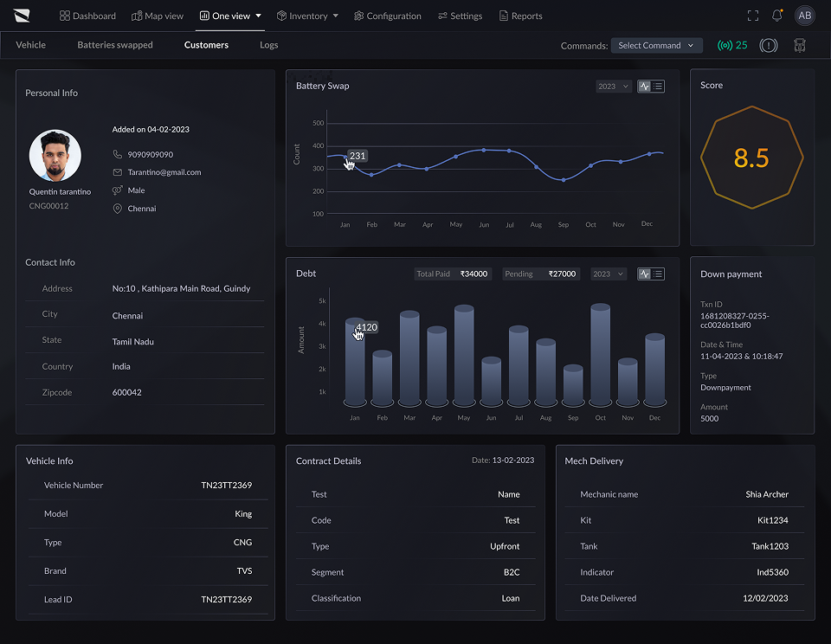Image resolution: width=831 pixels, height=644 pixels.
Task: Click the company logo icon
Action: click(22, 16)
